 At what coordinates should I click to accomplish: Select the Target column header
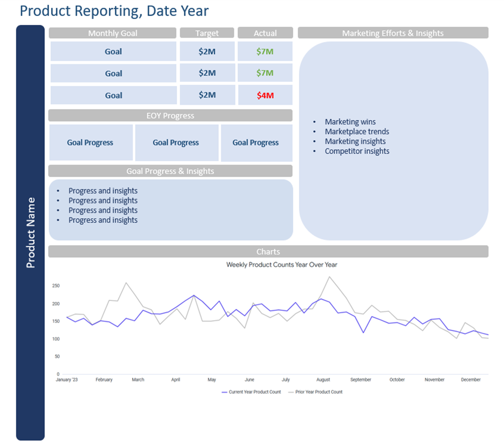click(x=207, y=33)
